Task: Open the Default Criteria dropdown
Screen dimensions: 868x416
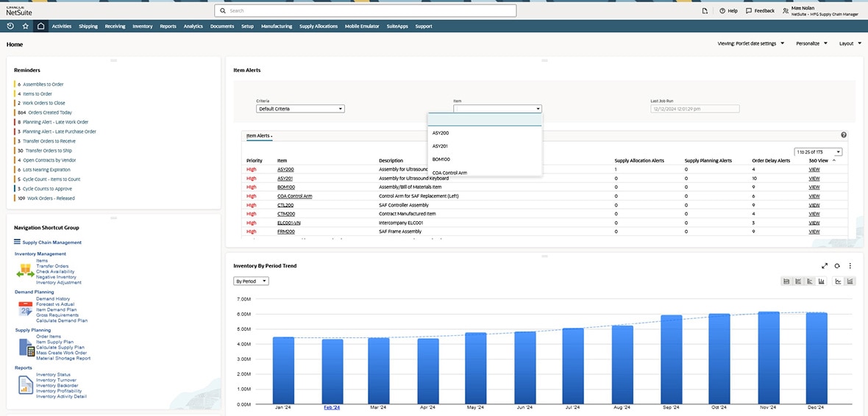Action: coord(300,109)
